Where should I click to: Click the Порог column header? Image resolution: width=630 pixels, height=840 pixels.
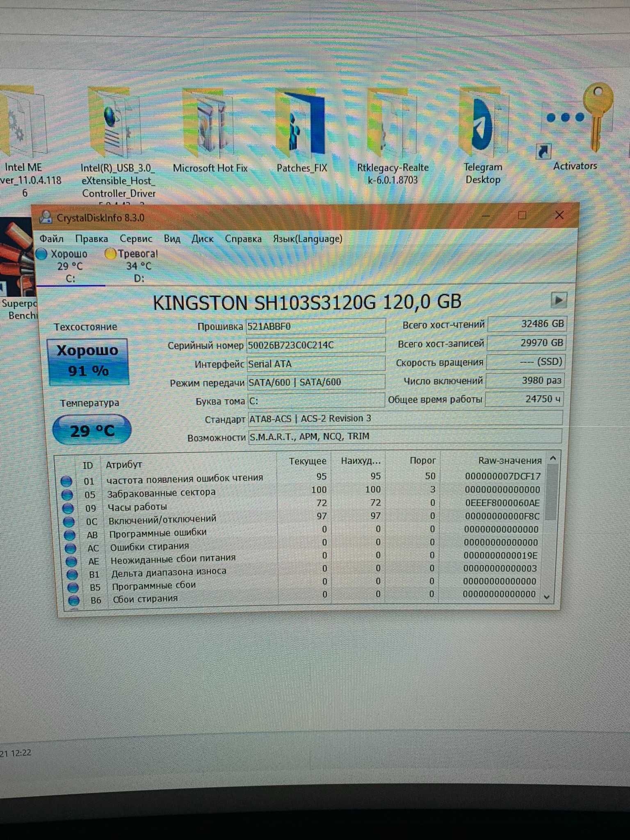coord(423,461)
